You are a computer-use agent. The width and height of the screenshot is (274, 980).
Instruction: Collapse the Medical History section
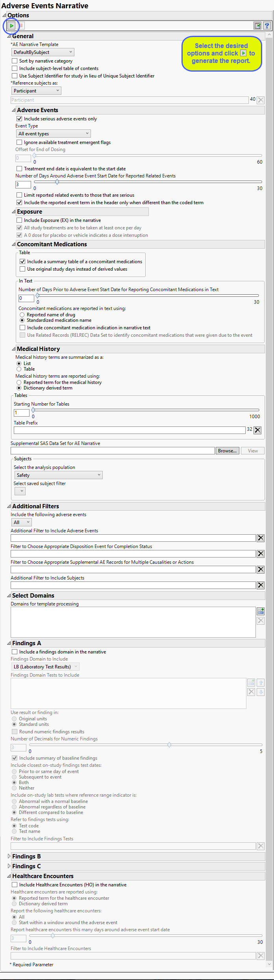coord(14,349)
